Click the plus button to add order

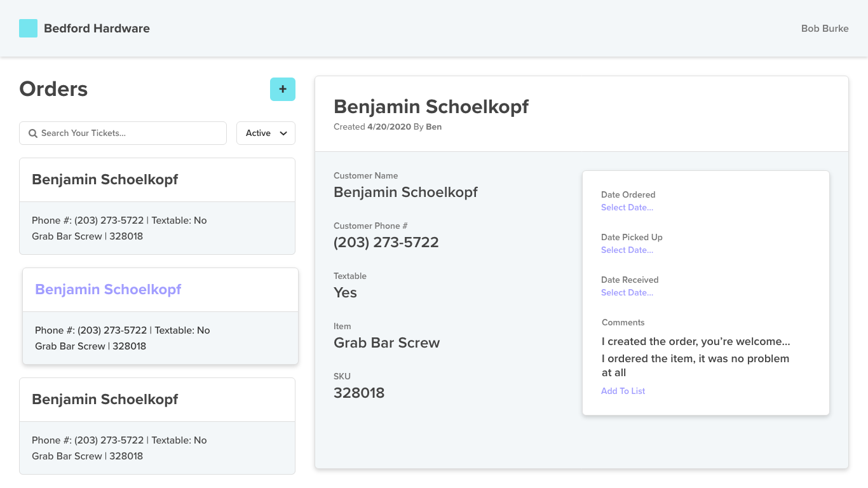point(283,90)
